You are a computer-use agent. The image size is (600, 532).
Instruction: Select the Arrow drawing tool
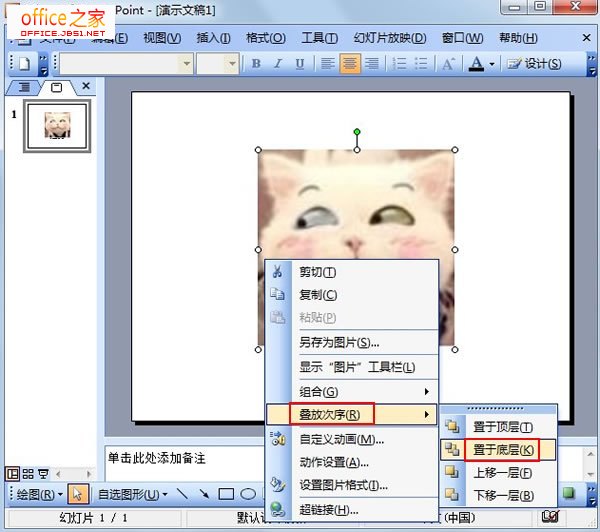point(204,494)
